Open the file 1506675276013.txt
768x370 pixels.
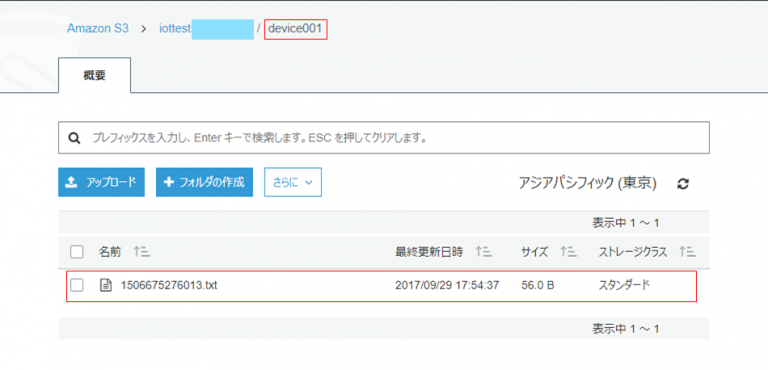[x=169, y=285]
